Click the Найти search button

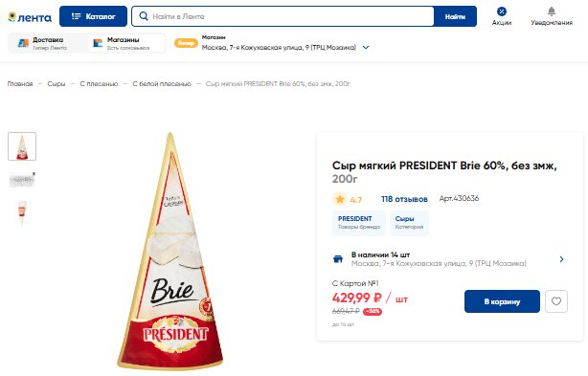[x=455, y=16]
